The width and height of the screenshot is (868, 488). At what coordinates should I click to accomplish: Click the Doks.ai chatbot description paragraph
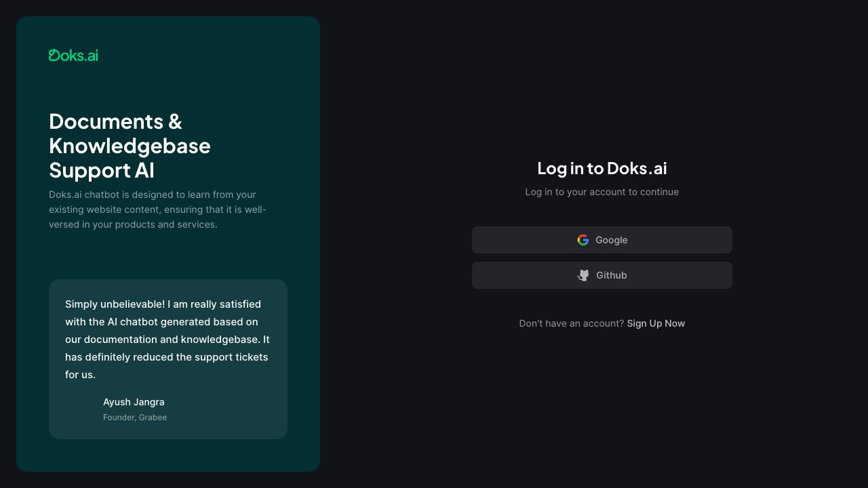click(x=158, y=209)
